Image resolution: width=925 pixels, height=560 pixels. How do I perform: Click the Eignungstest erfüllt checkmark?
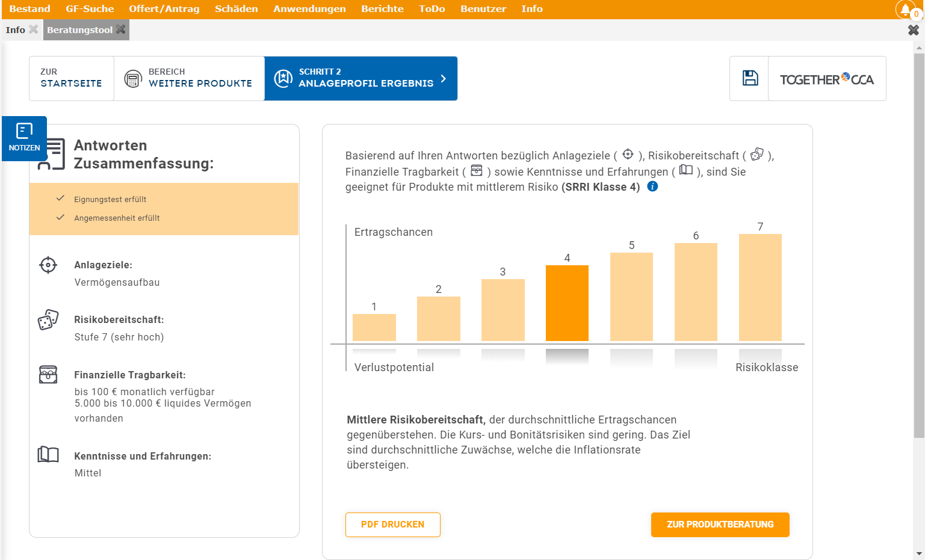pyautogui.click(x=60, y=198)
